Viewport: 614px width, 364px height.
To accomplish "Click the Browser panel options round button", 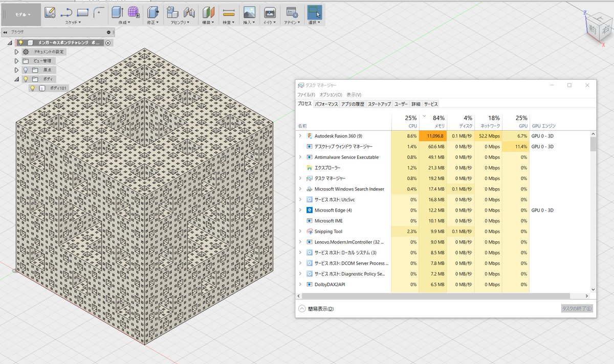I will click(x=108, y=32).
